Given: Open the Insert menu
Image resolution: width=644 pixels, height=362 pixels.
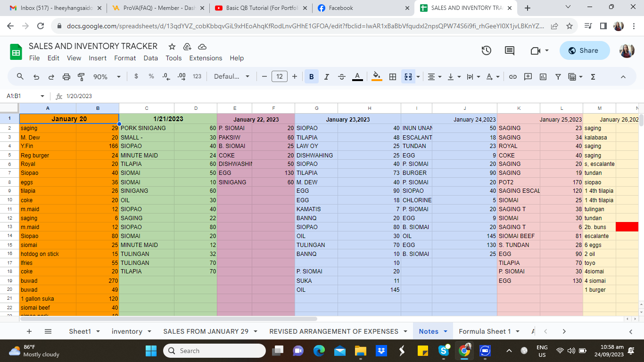Looking at the screenshot, I should (98, 58).
